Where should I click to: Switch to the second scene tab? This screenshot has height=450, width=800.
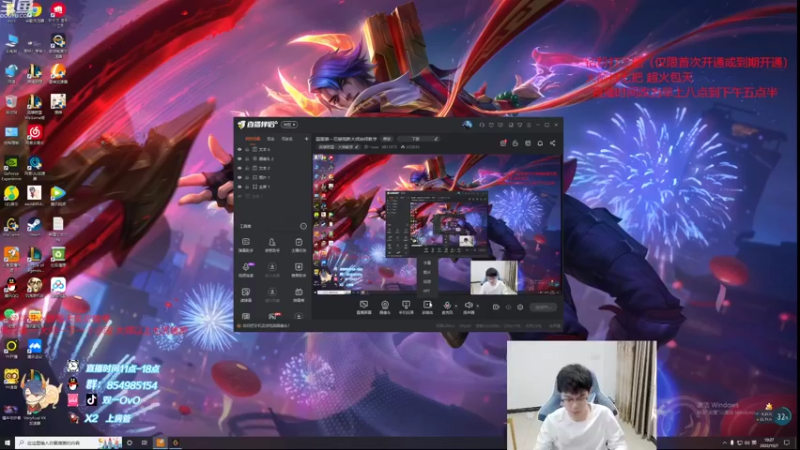(271, 139)
